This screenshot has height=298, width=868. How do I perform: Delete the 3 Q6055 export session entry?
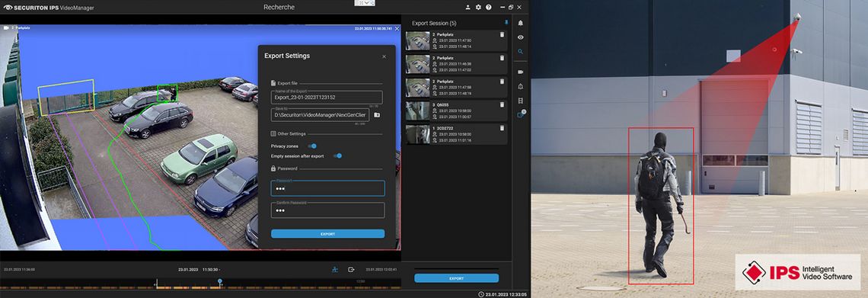pos(502,104)
